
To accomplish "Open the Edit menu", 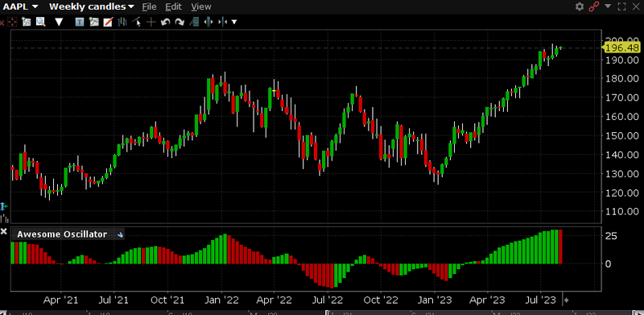I will [x=173, y=6].
